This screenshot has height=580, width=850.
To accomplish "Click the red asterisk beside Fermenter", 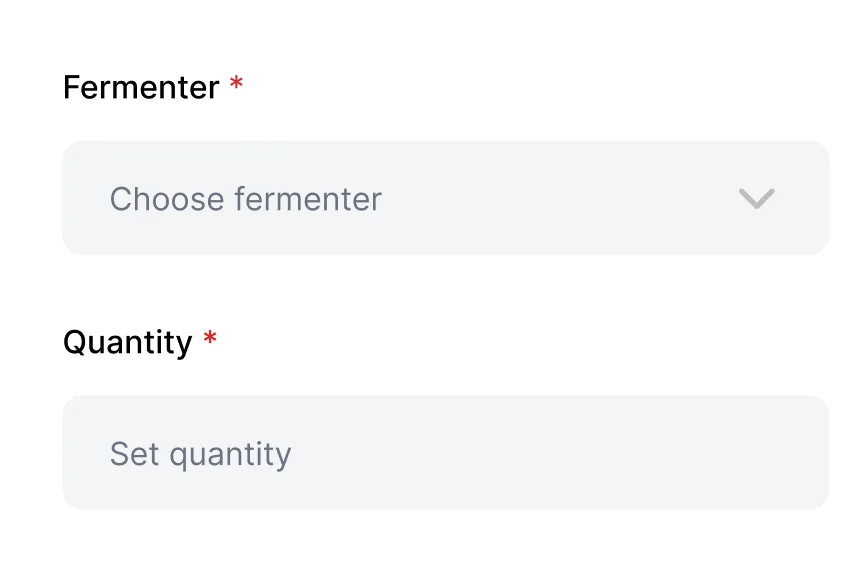I will point(236,86).
